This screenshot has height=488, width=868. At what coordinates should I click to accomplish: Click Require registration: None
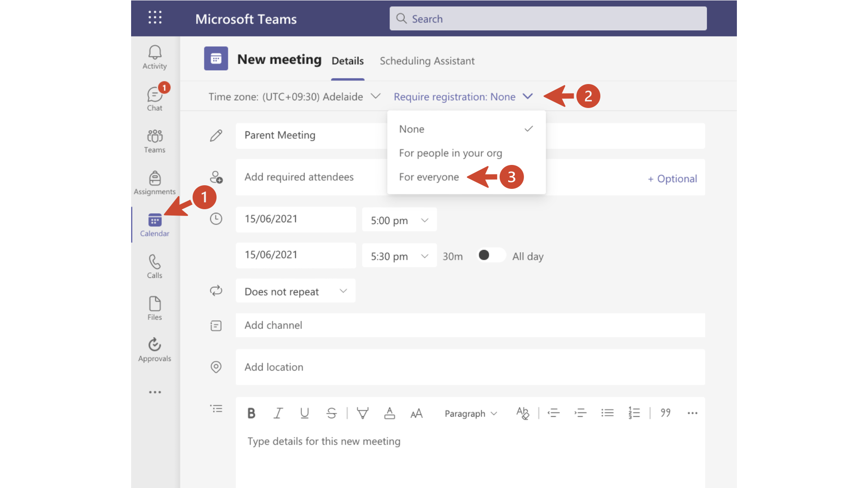point(455,96)
